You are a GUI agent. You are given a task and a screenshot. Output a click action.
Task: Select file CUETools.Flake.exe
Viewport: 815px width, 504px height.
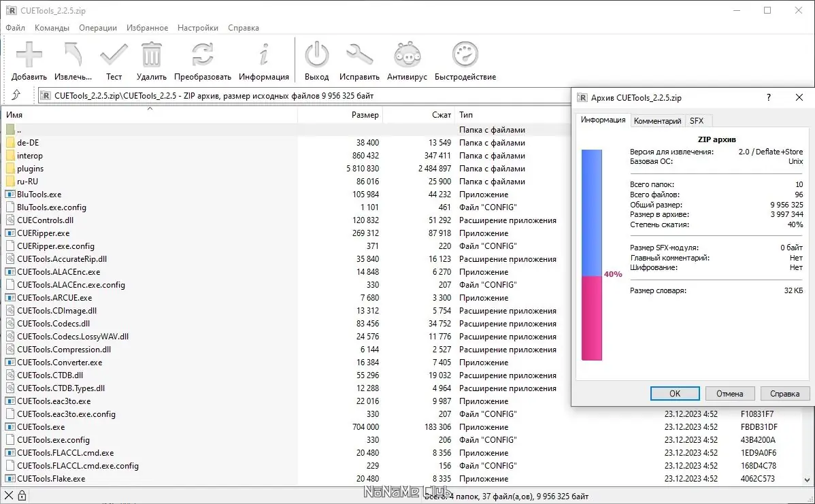point(51,479)
